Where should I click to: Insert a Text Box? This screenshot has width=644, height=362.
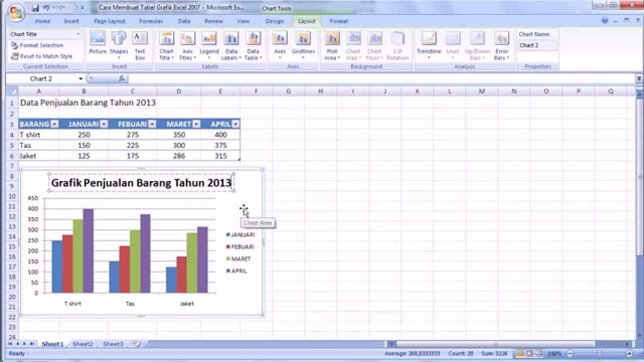[x=140, y=46]
